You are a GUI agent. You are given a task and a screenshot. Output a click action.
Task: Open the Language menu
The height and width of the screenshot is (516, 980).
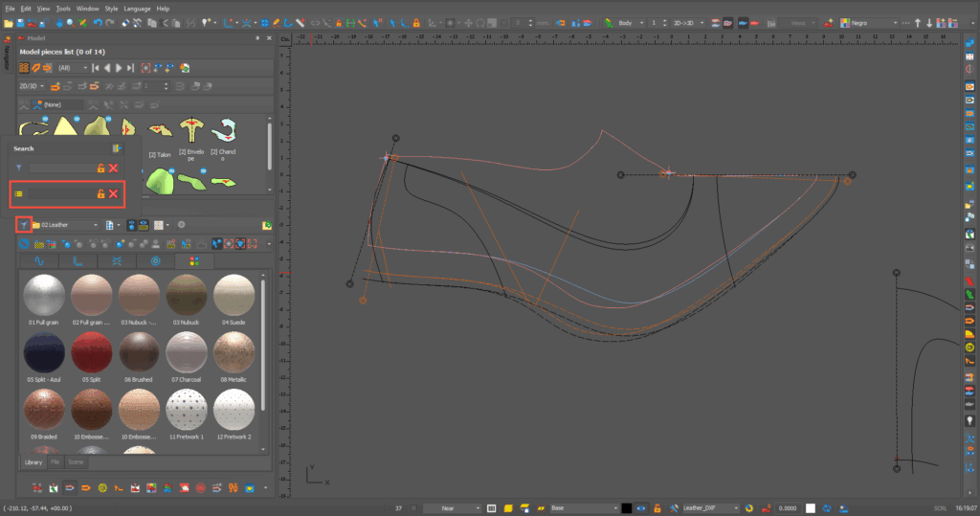136,8
